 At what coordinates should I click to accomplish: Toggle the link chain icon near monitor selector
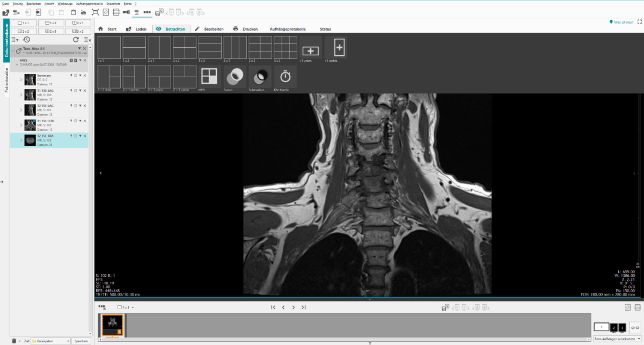click(635, 328)
